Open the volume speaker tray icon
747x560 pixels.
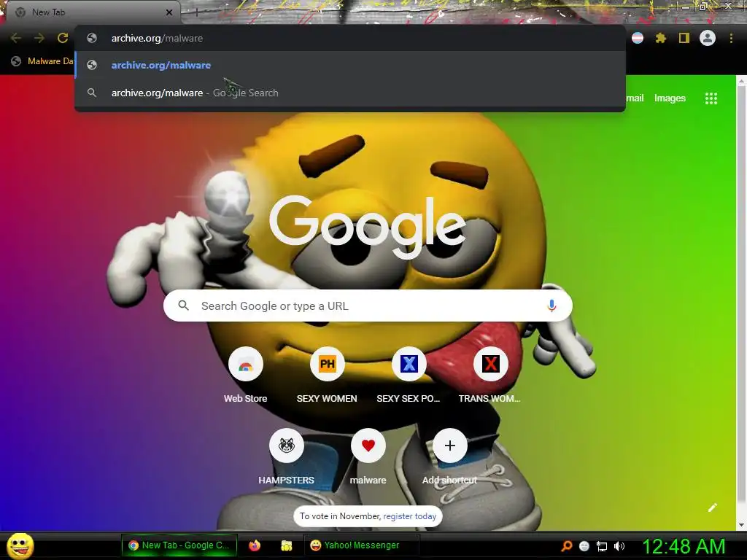point(619,546)
